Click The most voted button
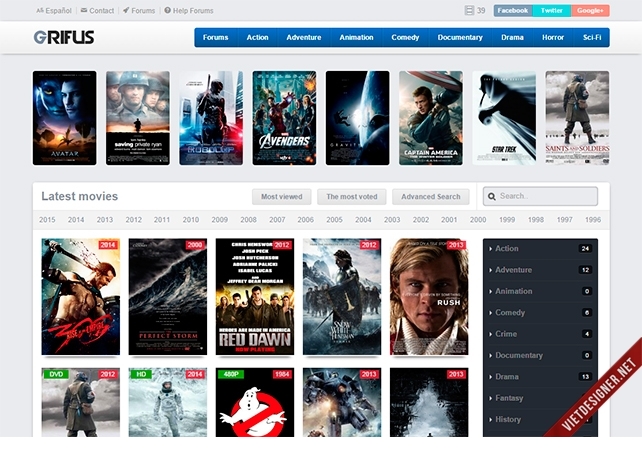The width and height of the screenshot is (642, 462). [352, 197]
